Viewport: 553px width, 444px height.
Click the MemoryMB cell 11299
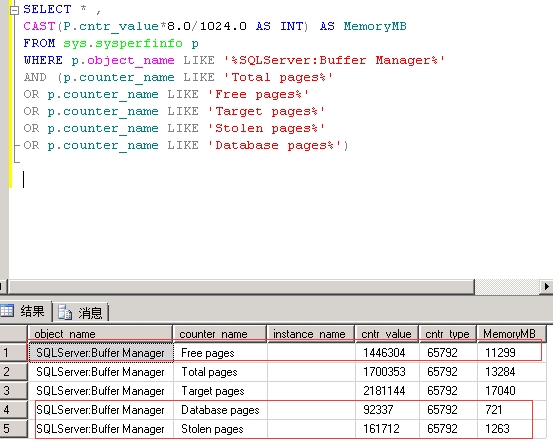[511, 353]
